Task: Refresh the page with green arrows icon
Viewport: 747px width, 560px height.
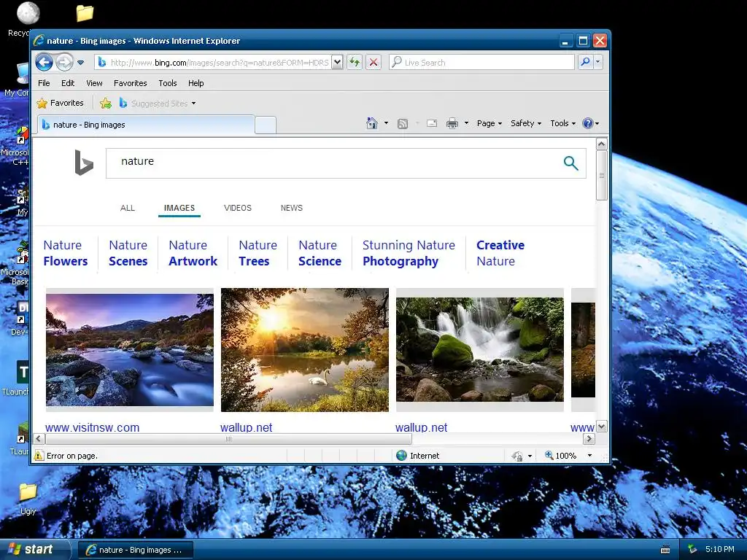Action: (355, 63)
